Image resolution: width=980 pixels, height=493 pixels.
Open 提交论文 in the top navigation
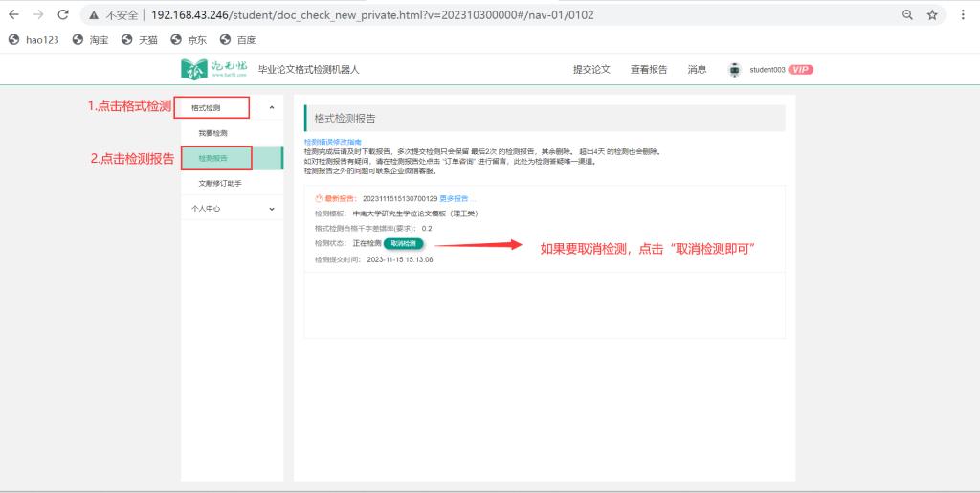point(591,70)
